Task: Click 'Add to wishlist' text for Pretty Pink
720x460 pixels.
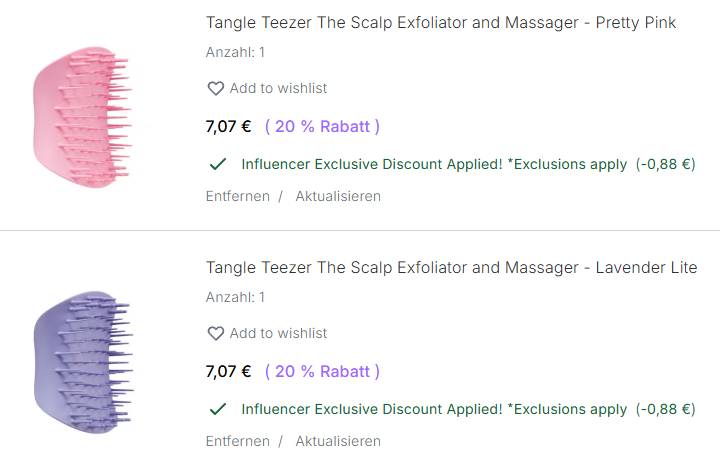Action: coord(278,89)
